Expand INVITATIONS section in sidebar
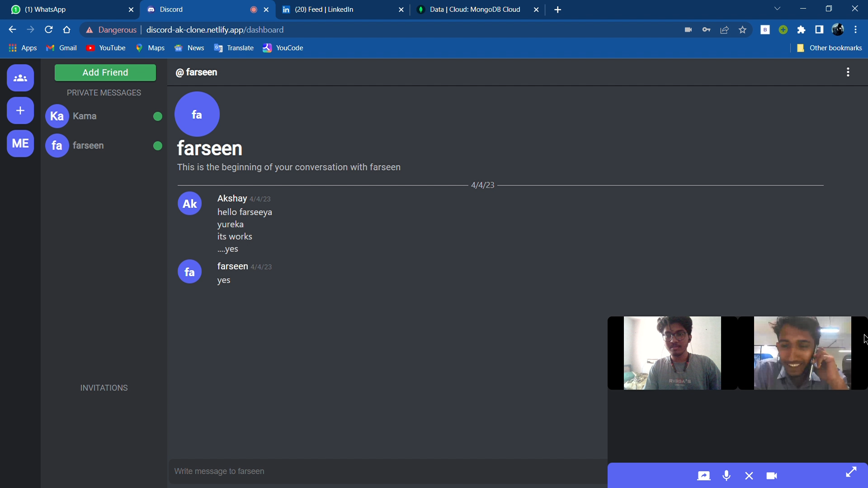Viewport: 868px width, 488px height. point(104,387)
